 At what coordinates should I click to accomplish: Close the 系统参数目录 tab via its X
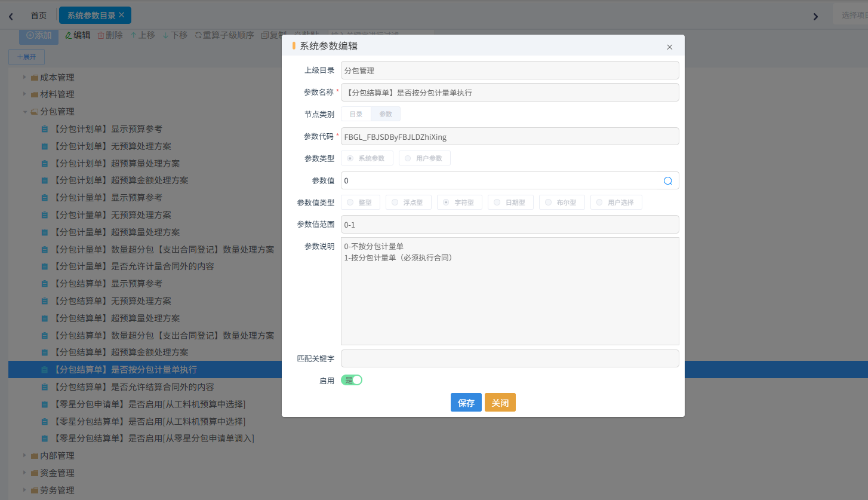122,15
